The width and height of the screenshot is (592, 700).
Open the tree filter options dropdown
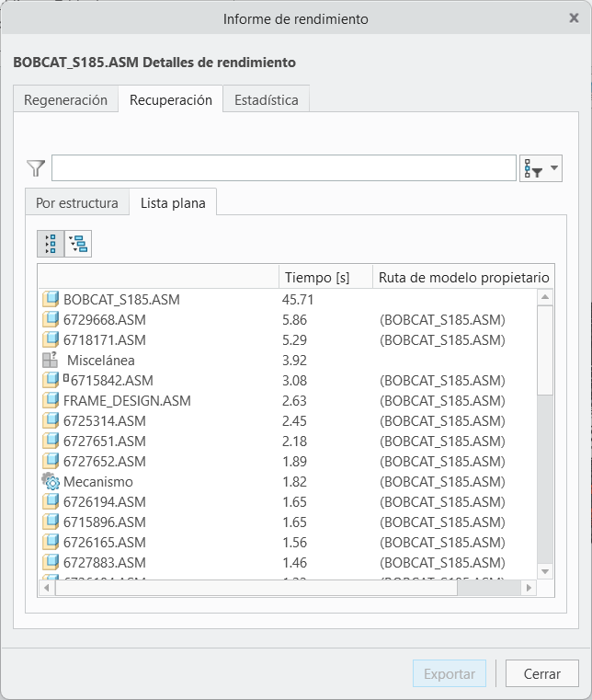pos(541,168)
